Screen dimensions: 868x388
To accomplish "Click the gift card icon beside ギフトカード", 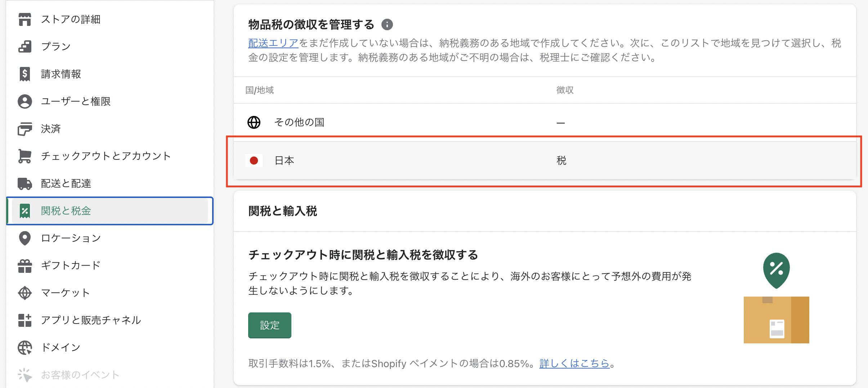I will 24,266.
